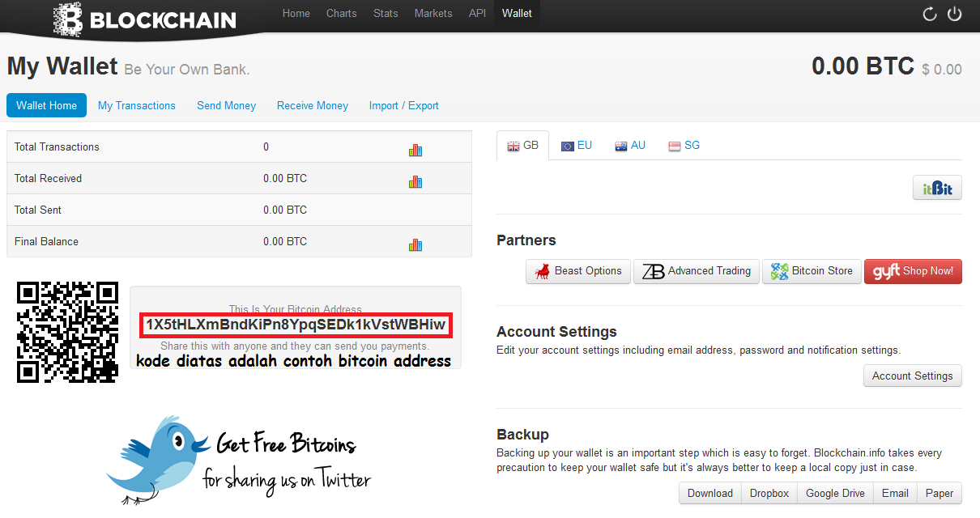Click the wallet QR code
The height and width of the screenshot is (518, 980).
click(68, 332)
